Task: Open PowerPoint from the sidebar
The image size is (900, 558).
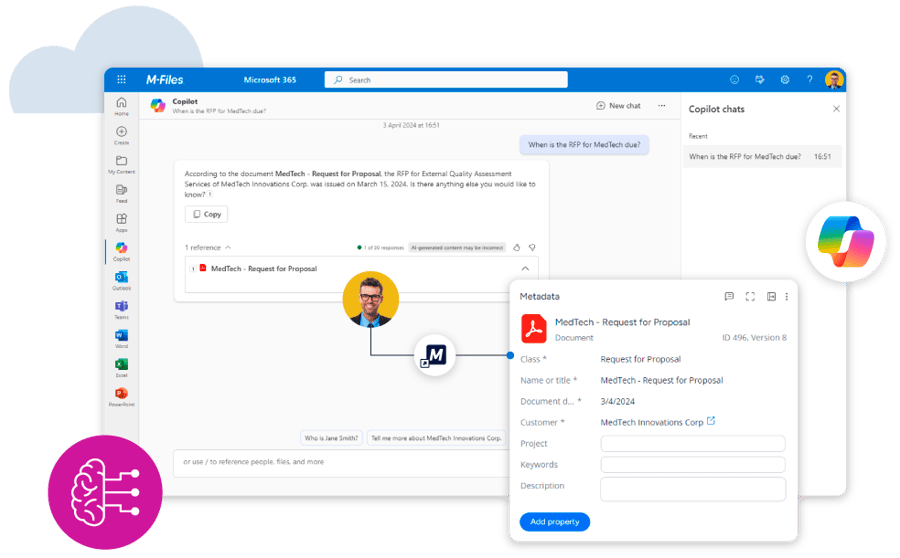Action: point(121,394)
